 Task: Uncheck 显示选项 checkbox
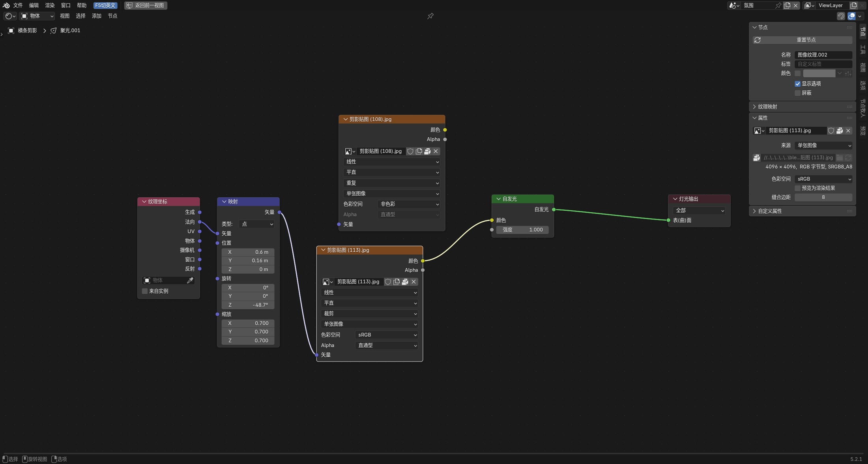(x=797, y=84)
